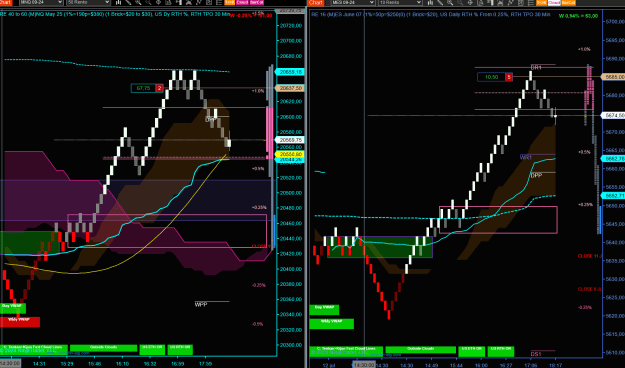This screenshot has height=368, width=625.
Task: Toggle Tenkan+Kijun Fast Cloud Lines on left chart
Action: [34, 349]
